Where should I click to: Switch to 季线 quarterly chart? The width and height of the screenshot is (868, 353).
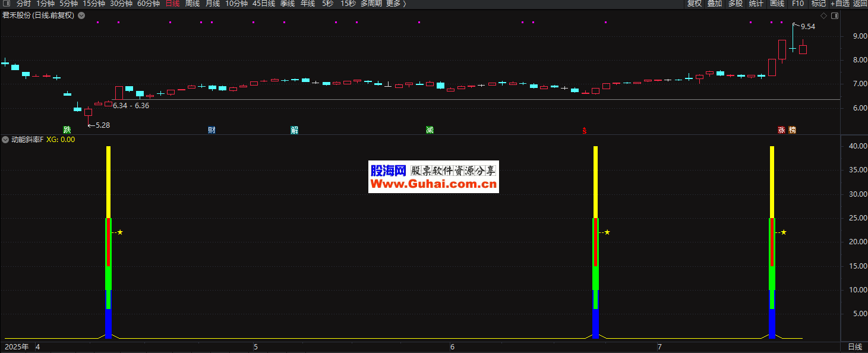click(288, 4)
